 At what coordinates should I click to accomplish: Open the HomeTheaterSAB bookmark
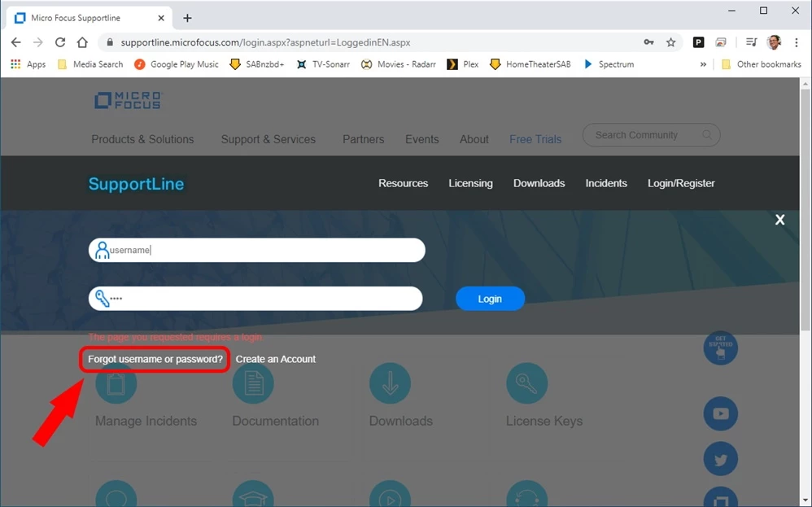point(530,64)
